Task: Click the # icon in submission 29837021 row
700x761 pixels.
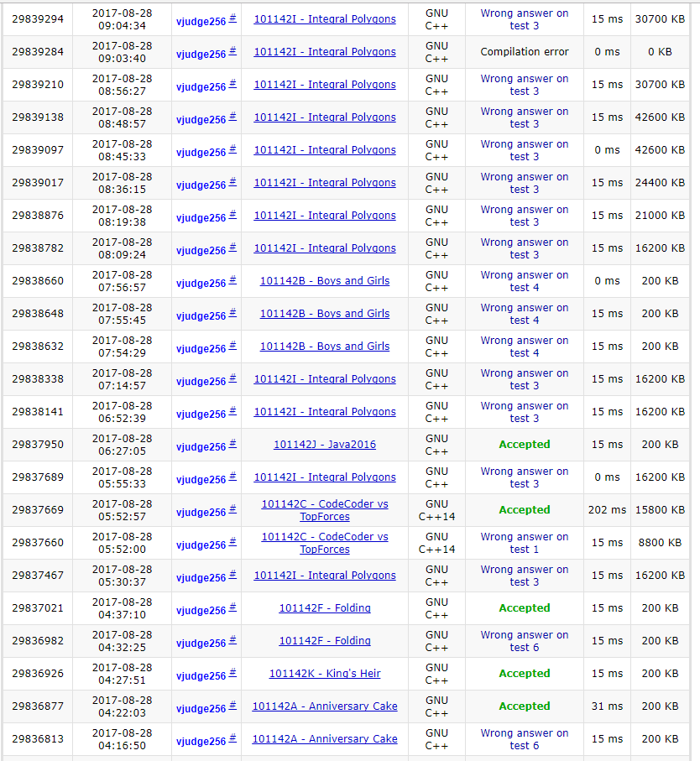Action: (x=232, y=607)
